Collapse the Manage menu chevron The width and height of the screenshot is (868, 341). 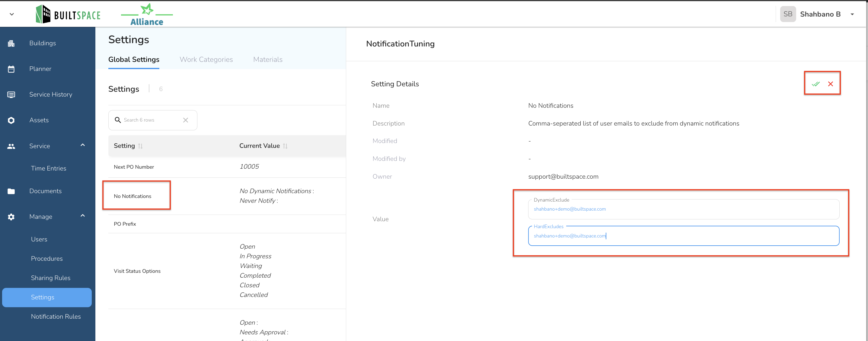click(x=83, y=216)
